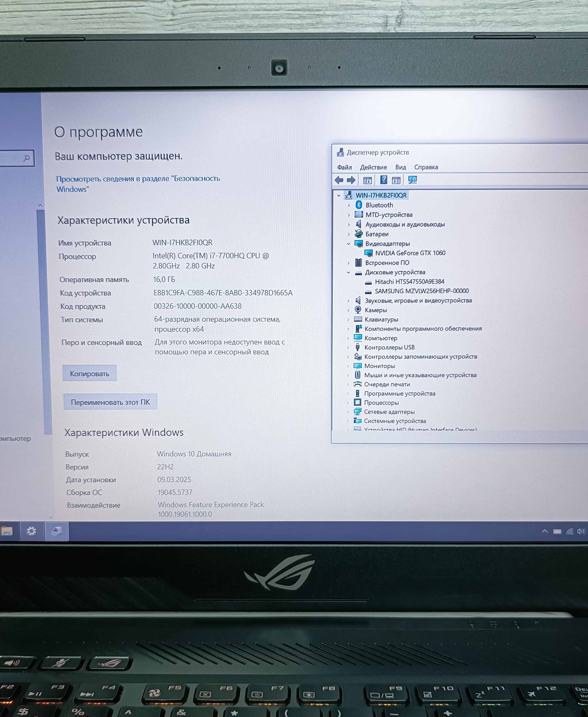Show hidden tray icons chevron

tap(545, 531)
